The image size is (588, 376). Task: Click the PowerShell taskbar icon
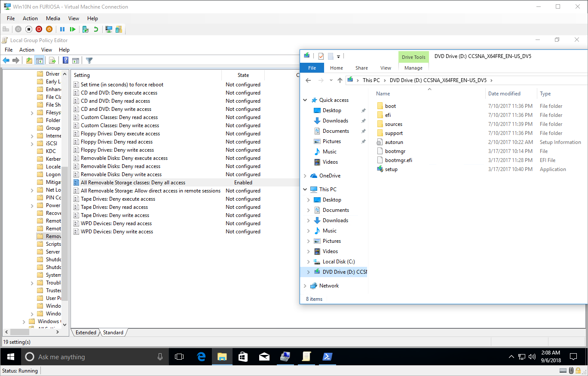[x=328, y=357]
